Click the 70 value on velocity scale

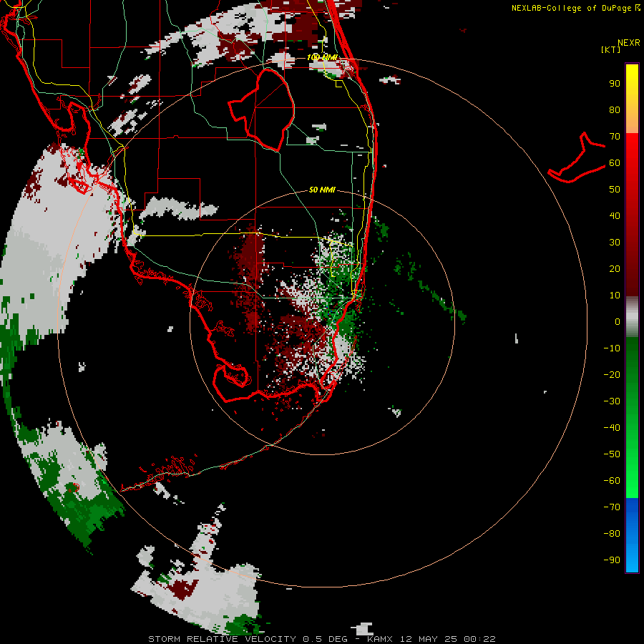[615, 137]
